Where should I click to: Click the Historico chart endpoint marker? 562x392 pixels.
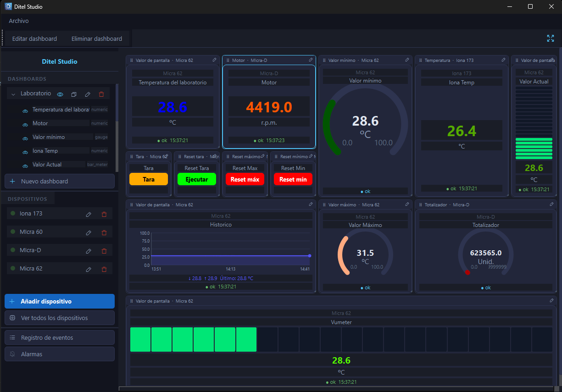pyautogui.click(x=310, y=256)
